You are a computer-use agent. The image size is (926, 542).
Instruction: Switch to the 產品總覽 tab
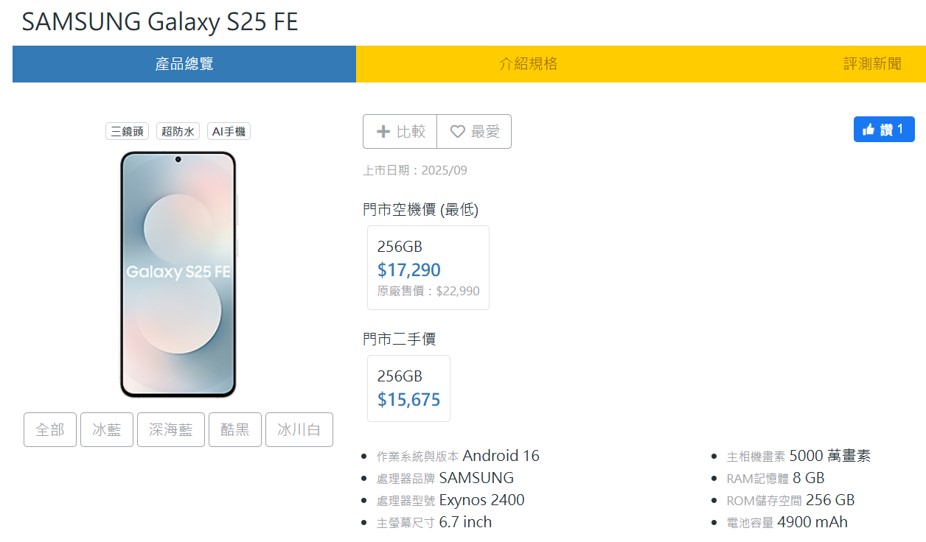coord(184,64)
